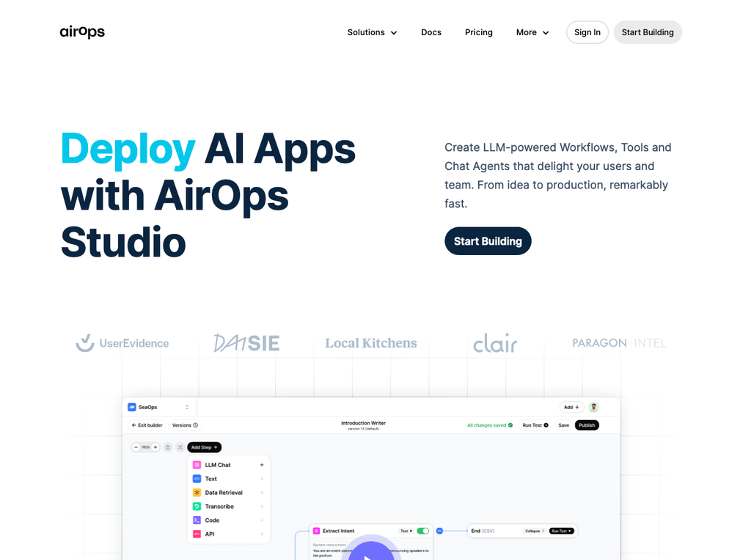The height and width of the screenshot is (560, 751).
Task: Click Test on Extract Intent step
Action: tap(406, 531)
